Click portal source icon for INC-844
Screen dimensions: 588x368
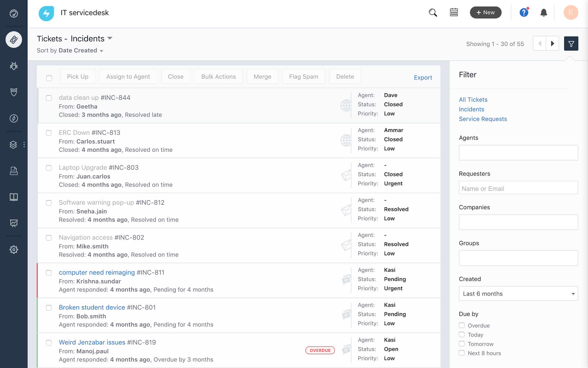[346, 106]
